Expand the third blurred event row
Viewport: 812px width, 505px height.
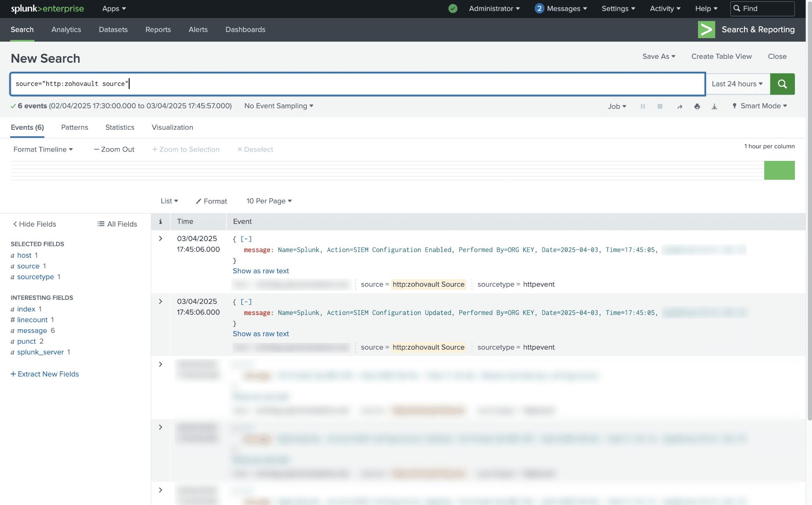[160, 364]
